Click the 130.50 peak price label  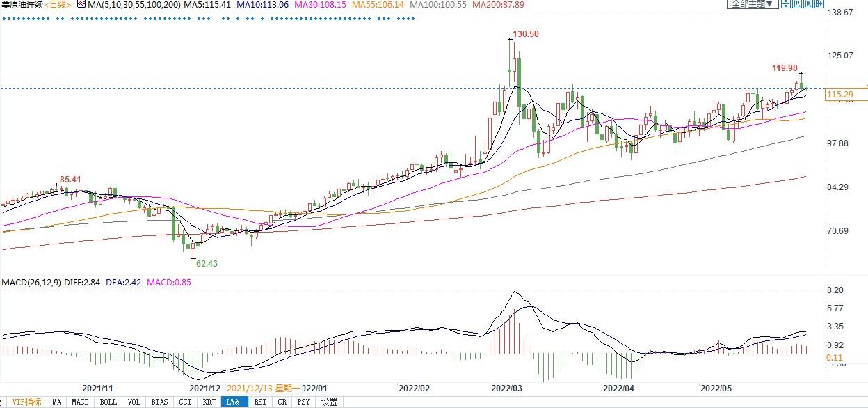click(x=525, y=34)
